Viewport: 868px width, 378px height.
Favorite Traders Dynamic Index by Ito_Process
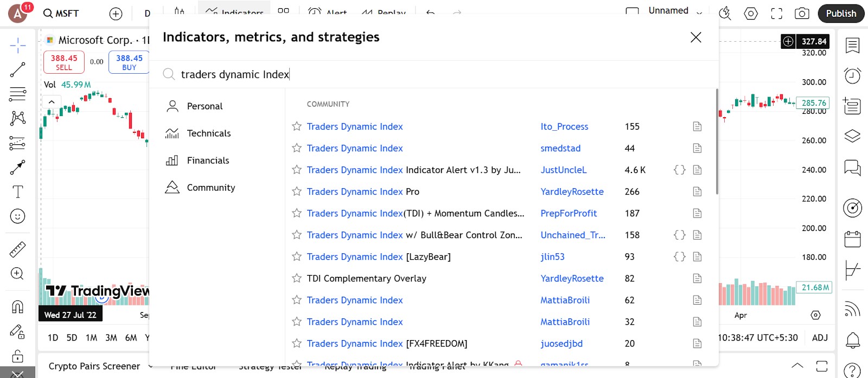[297, 126]
